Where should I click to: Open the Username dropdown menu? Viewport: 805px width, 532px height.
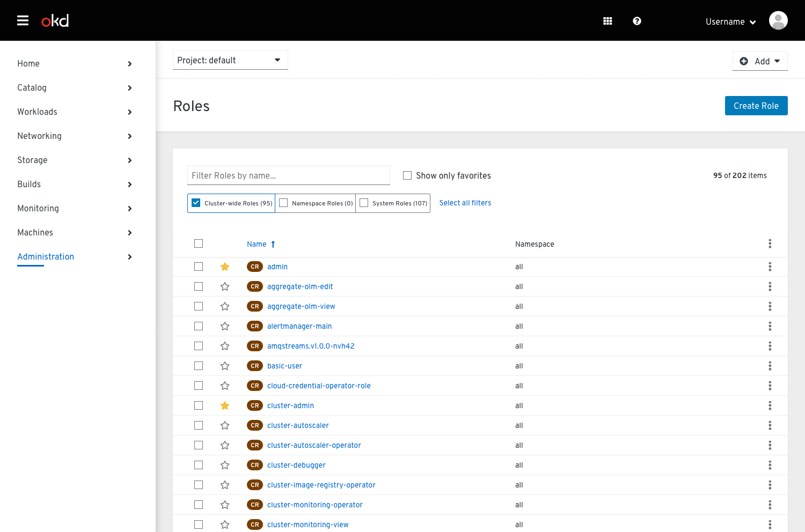pos(731,21)
